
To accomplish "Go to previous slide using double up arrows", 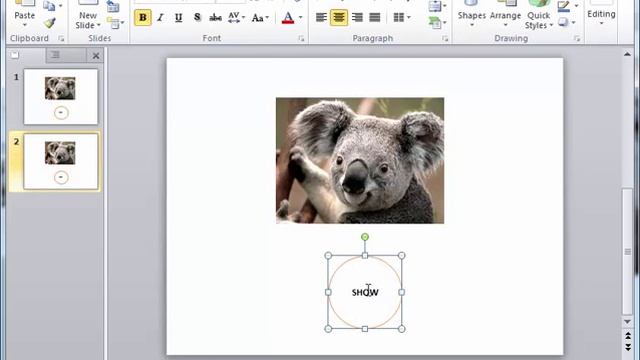I will pos(628,336).
